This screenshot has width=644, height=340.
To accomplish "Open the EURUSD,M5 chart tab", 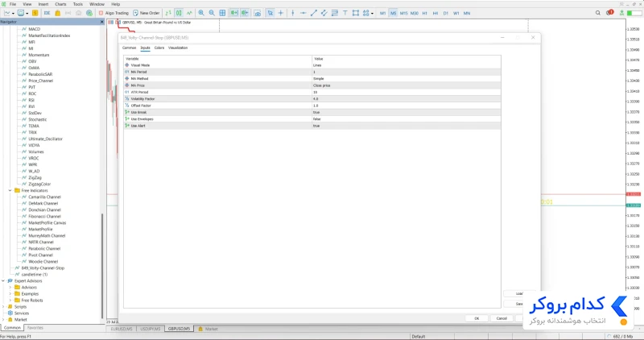I will click(x=122, y=329).
